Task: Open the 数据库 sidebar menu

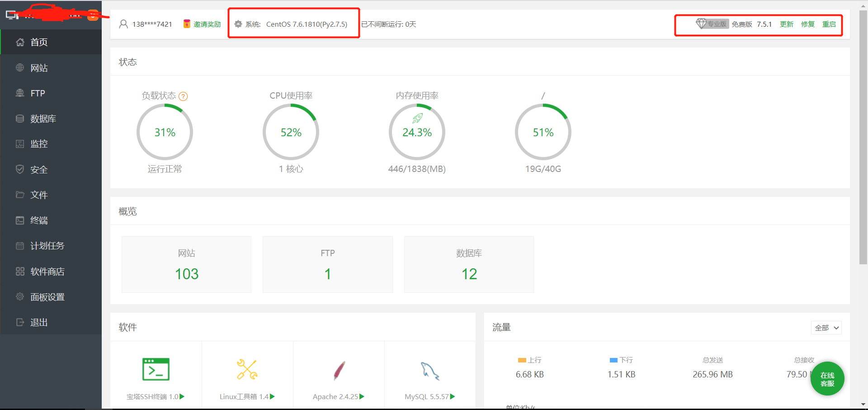Action: 51,119
